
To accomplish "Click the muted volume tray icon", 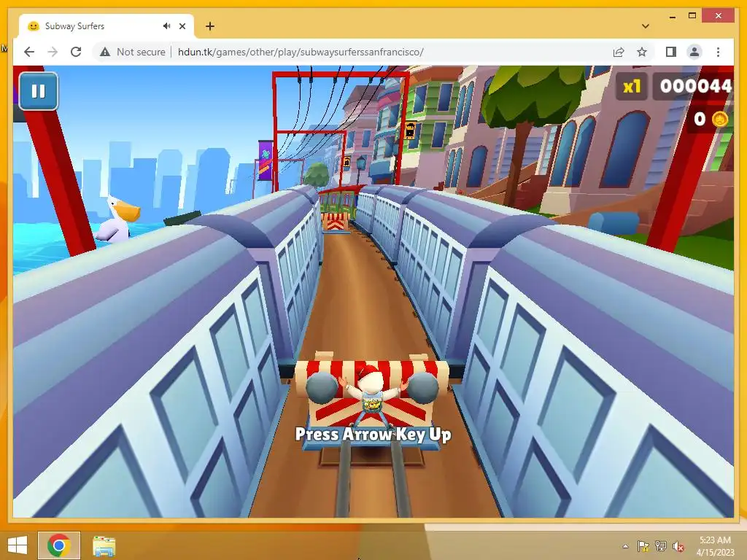I will (678, 546).
